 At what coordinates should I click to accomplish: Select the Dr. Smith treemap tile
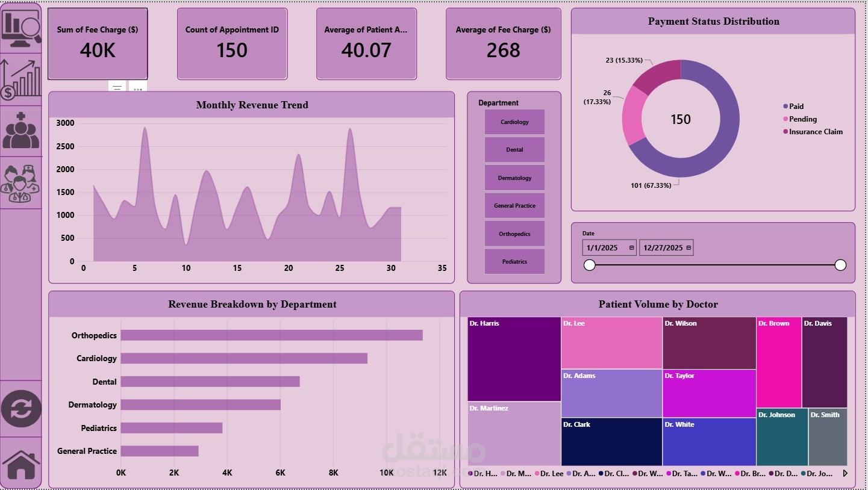(x=828, y=437)
